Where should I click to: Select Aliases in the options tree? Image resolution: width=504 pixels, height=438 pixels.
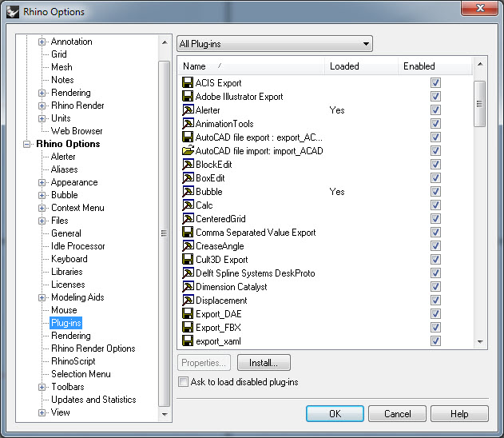click(64, 169)
